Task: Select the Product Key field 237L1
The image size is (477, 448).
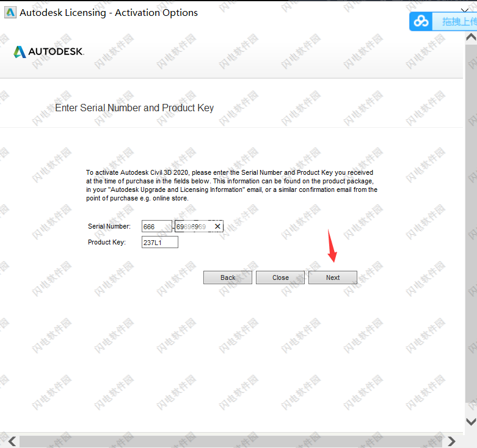Action: tap(159, 242)
